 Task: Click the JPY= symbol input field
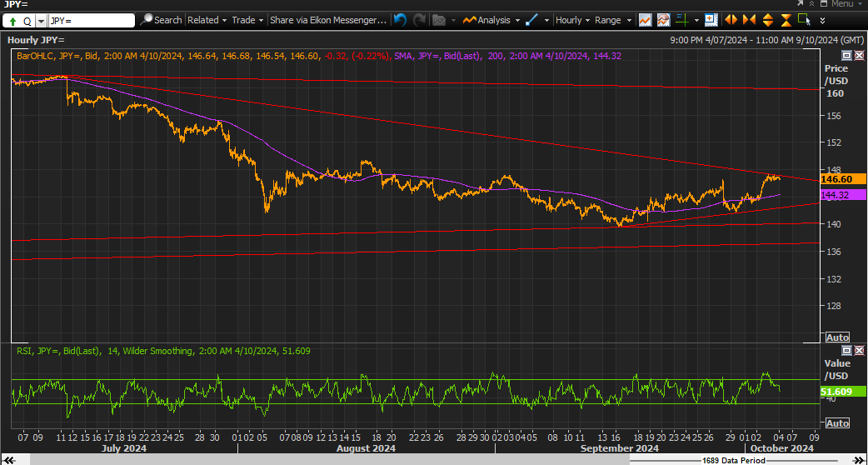point(92,21)
